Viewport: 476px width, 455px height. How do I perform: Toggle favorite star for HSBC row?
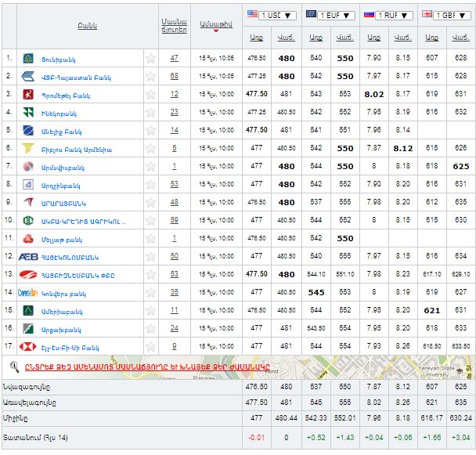pyautogui.click(x=151, y=347)
